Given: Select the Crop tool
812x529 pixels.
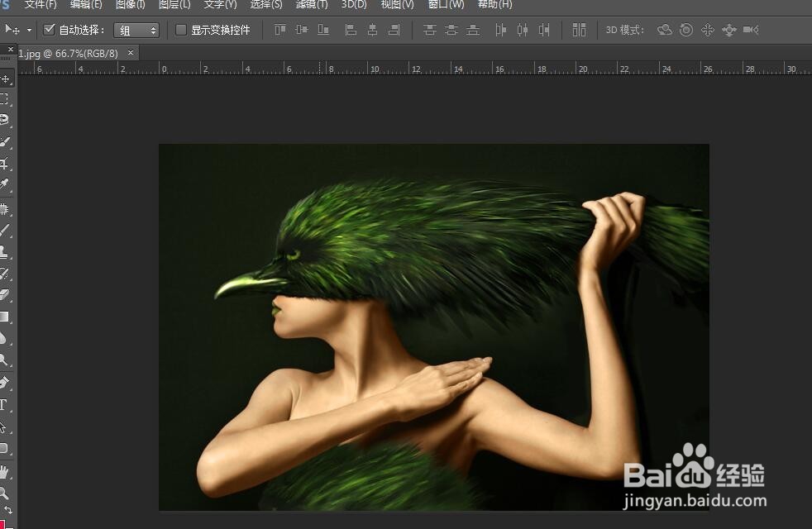Looking at the screenshot, I should point(4,164).
